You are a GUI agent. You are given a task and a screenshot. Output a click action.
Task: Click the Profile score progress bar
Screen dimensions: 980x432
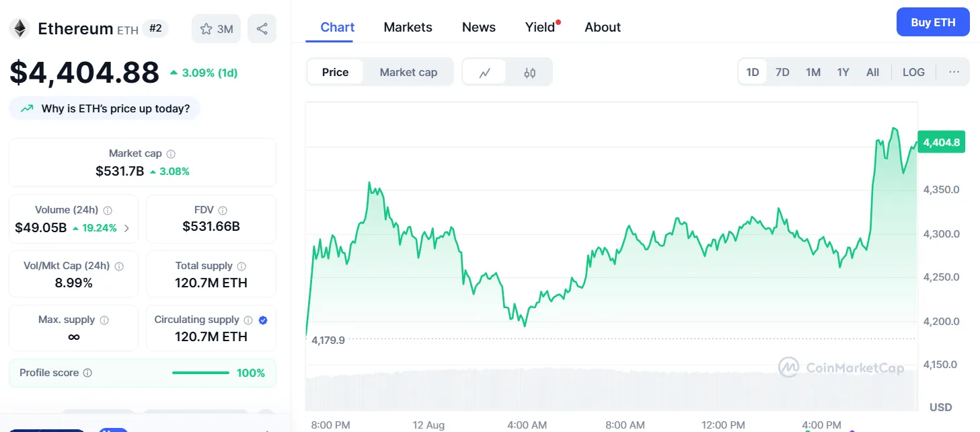[x=200, y=373]
